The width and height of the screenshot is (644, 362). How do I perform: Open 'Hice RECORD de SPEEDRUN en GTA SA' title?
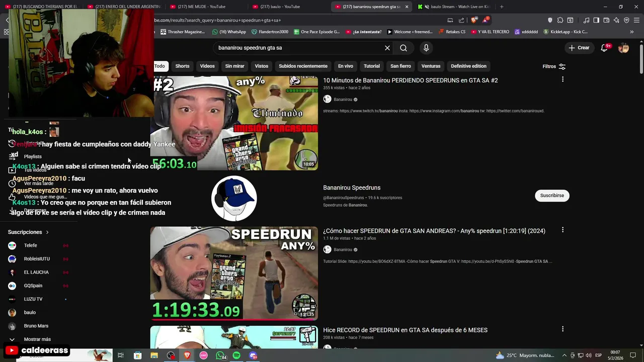(x=406, y=330)
